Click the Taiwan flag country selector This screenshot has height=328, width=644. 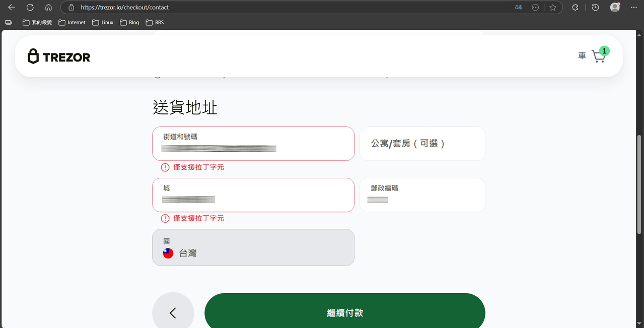click(x=168, y=253)
